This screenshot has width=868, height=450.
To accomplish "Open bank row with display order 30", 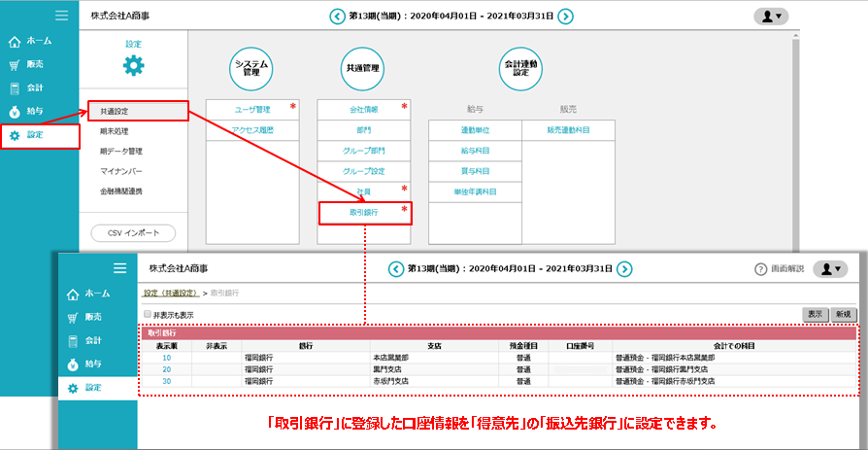I will (x=166, y=381).
